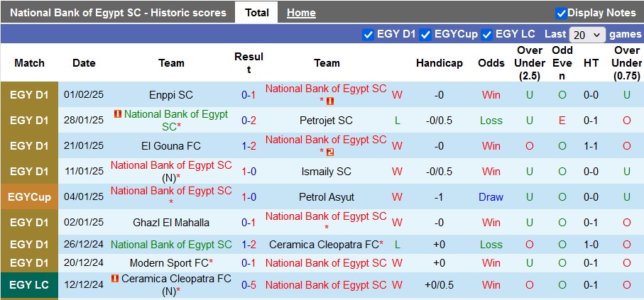Viewport: 644px width, 300px height.
Task: Click the green EGY LC league badge
Action: click(x=29, y=285)
